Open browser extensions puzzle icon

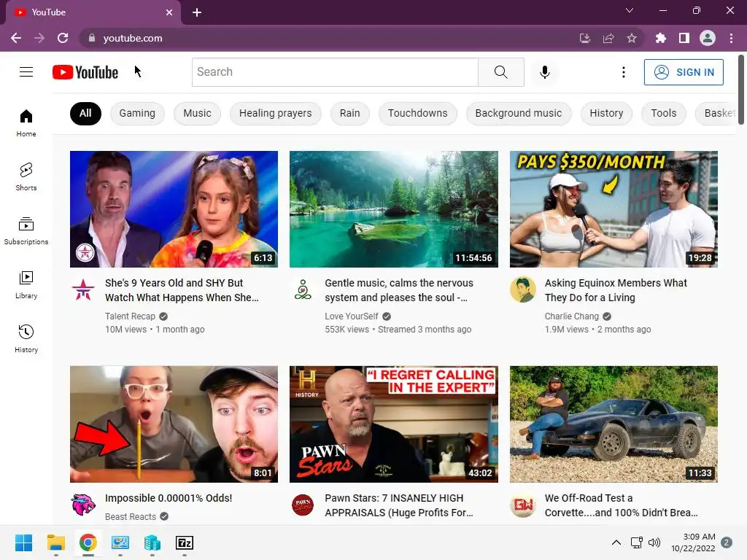660,38
